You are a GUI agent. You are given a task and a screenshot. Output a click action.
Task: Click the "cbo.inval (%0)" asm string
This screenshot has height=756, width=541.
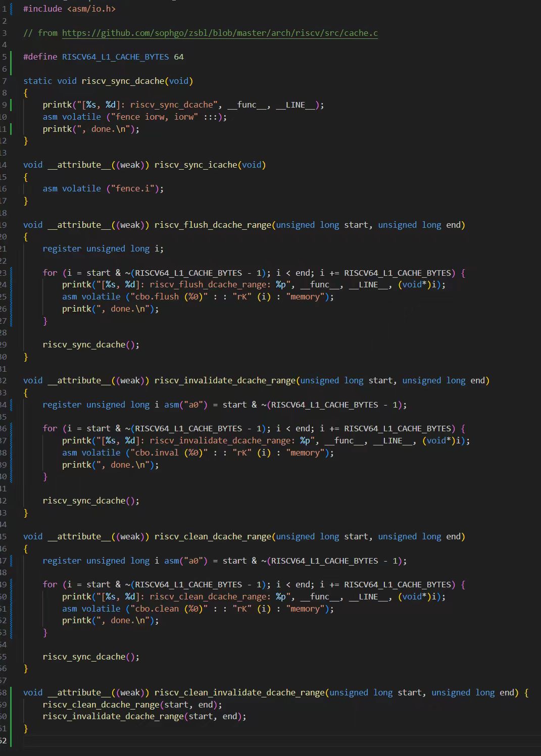coord(169,452)
